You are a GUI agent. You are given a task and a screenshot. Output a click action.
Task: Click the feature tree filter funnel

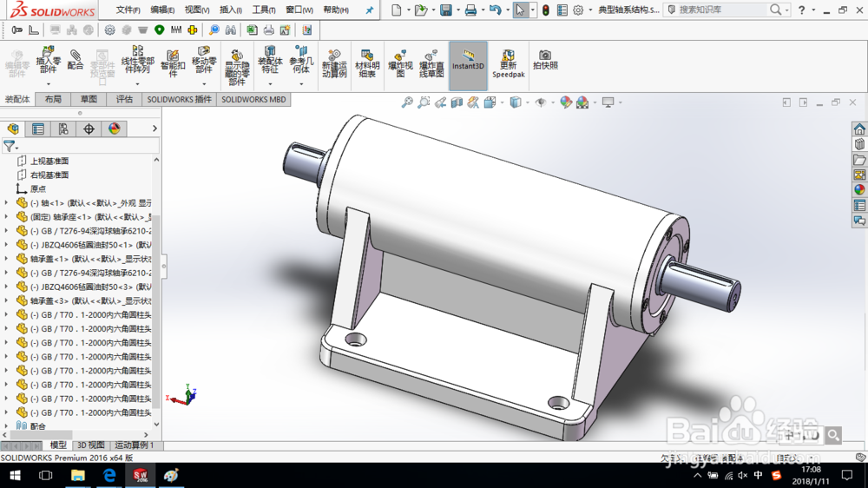(10, 146)
